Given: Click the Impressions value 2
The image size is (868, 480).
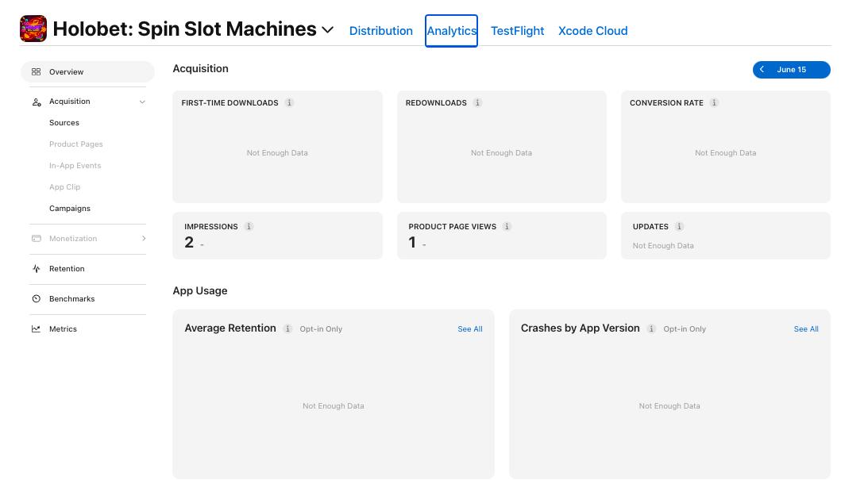Looking at the screenshot, I should tap(189, 243).
